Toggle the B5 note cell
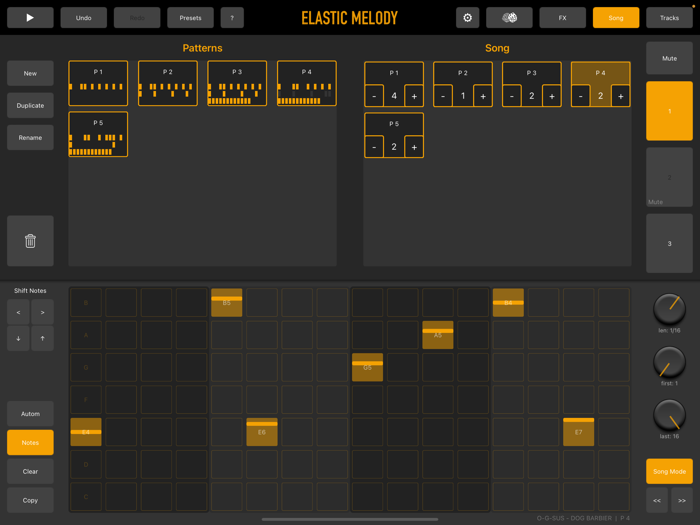The image size is (700, 525). [227, 303]
